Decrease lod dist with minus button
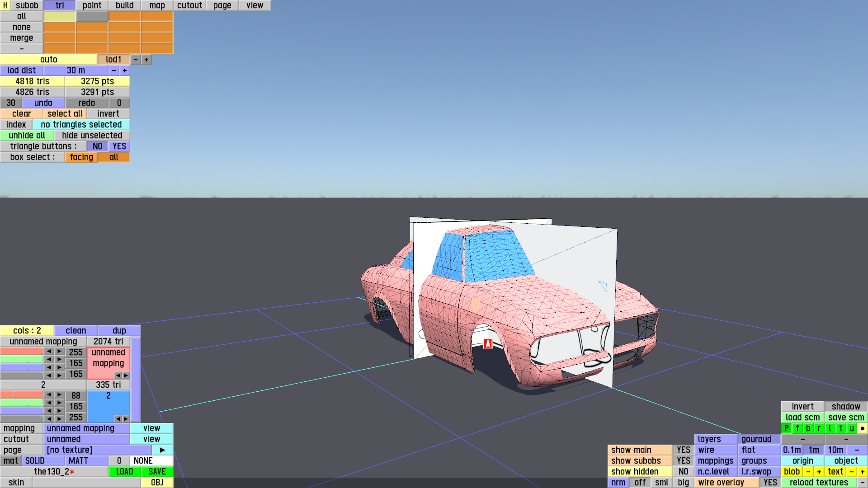Screen dimensions: 868x488 coord(114,70)
